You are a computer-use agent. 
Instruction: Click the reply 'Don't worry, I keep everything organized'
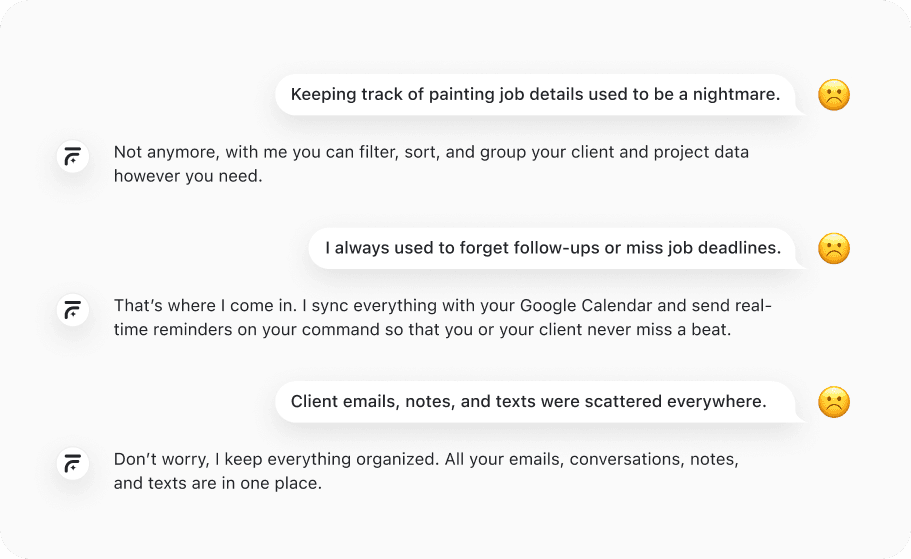tap(426, 471)
